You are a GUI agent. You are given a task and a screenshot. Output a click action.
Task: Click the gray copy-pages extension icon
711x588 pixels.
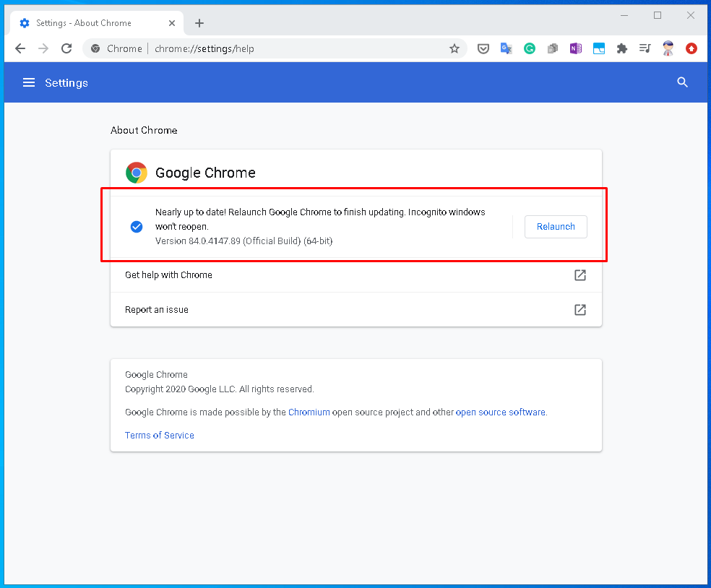[552, 48]
